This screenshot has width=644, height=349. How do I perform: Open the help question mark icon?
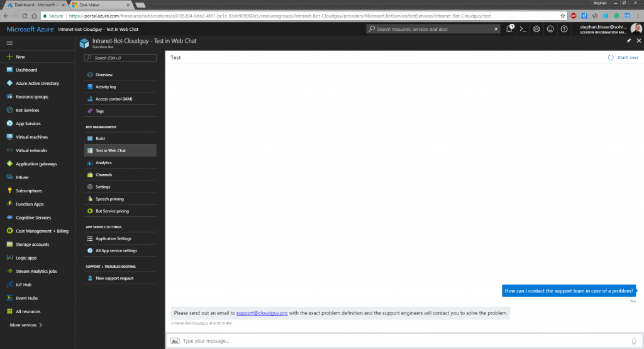click(x=564, y=29)
